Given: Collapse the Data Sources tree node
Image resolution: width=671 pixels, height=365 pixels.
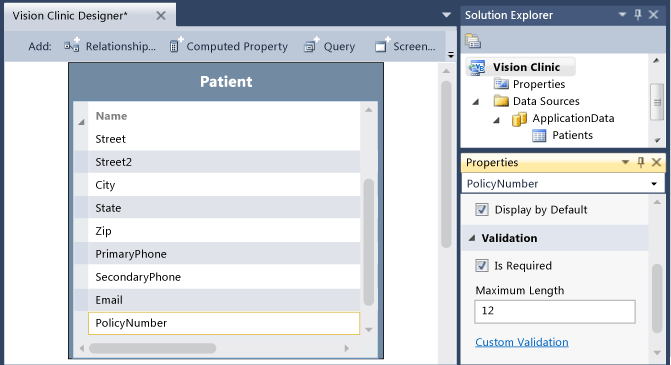Looking at the screenshot, I should 476,101.
